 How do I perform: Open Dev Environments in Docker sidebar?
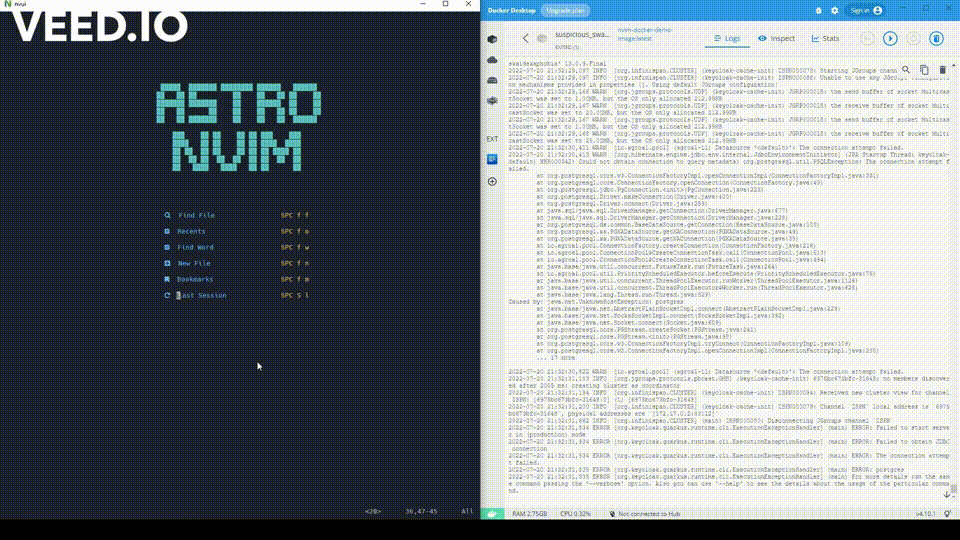click(492, 100)
